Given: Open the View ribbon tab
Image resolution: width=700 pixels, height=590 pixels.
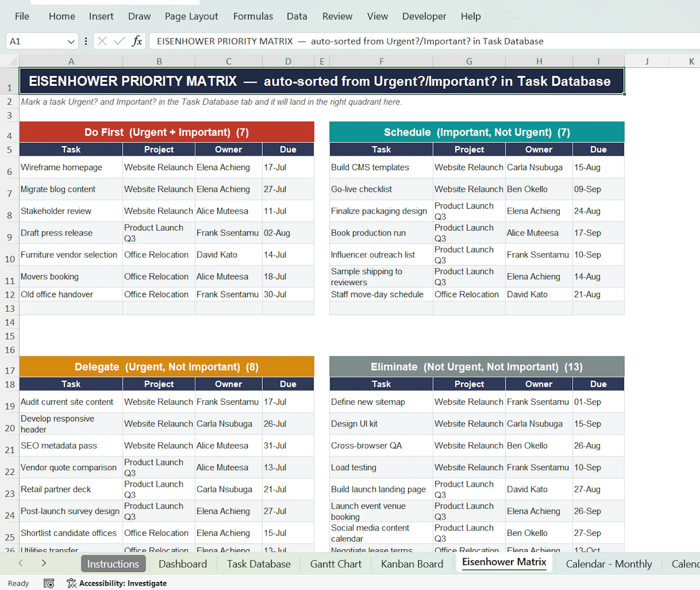Looking at the screenshot, I should pos(377,16).
